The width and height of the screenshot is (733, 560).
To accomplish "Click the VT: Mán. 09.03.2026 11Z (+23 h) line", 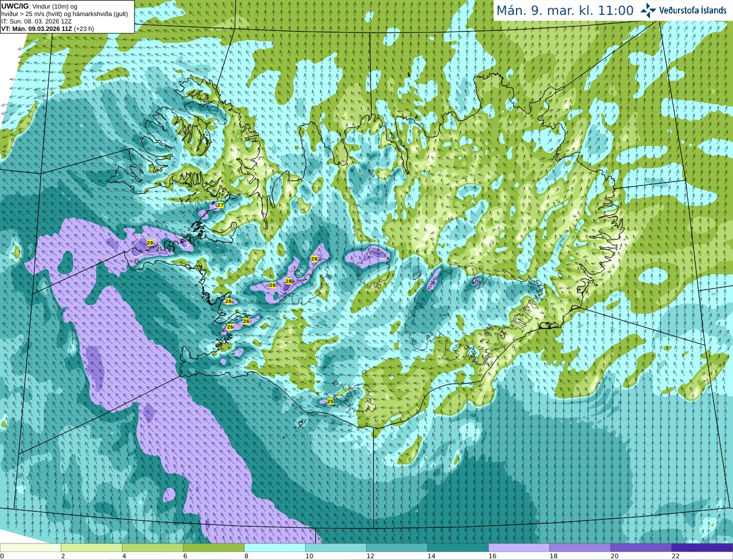I will coord(48,29).
